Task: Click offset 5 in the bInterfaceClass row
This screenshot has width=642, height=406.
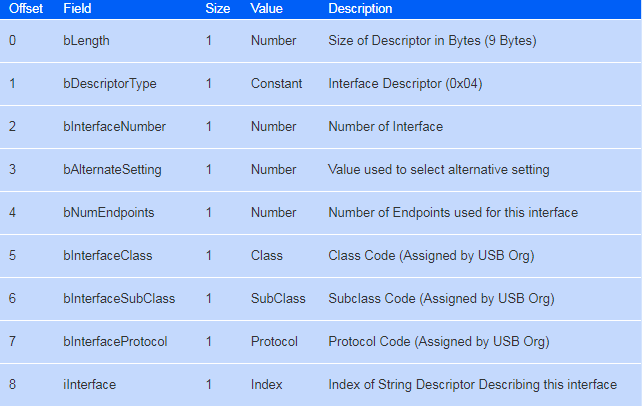Action: click(x=13, y=256)
